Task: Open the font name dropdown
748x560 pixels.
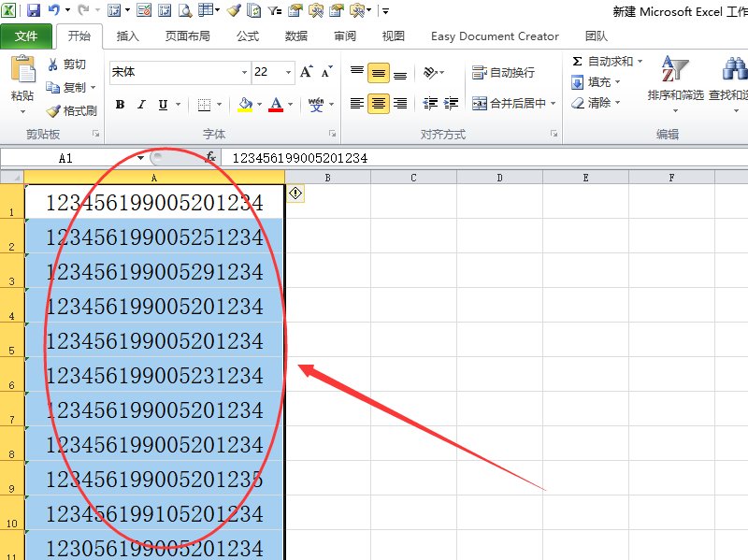Action: click(243, 72)
